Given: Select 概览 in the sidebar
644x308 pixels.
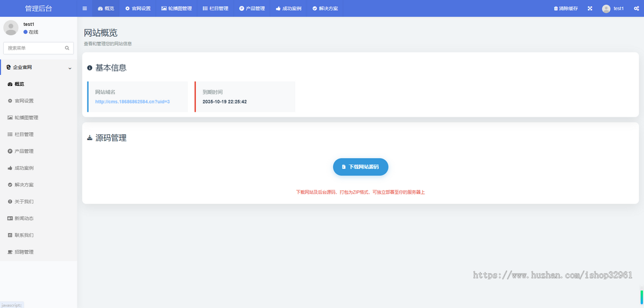Looking at the screenshot, I should (39, 84).
